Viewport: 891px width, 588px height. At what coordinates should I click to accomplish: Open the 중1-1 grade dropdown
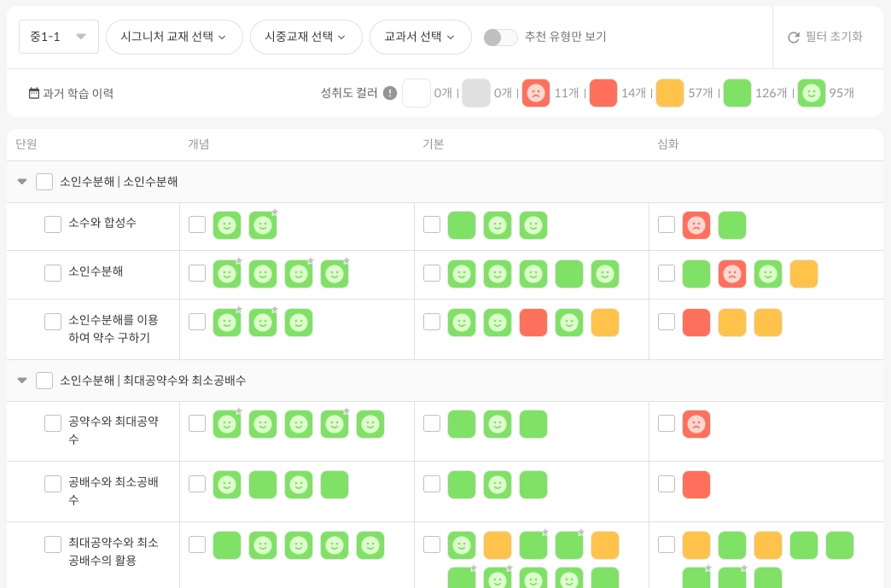click(59, 37)
